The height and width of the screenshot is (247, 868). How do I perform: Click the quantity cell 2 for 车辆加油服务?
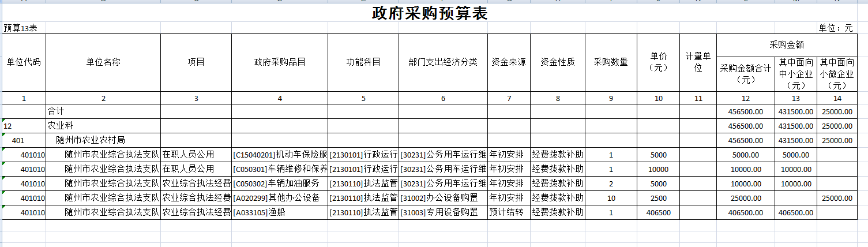[x=611, y=184]
